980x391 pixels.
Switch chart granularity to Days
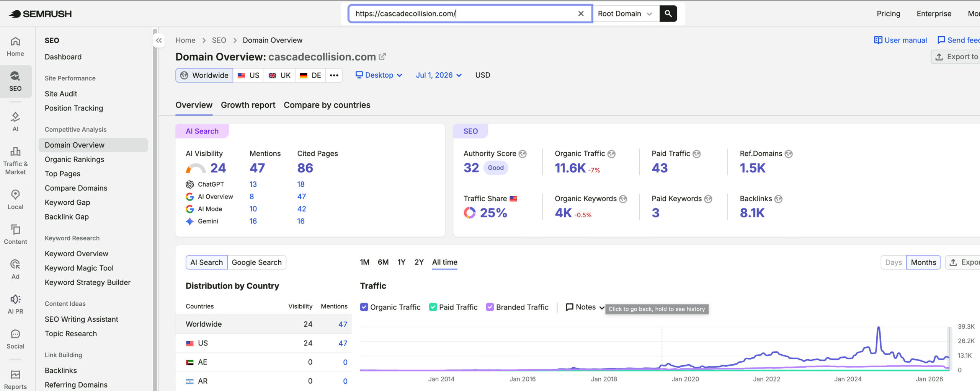[x=893, y=262]
